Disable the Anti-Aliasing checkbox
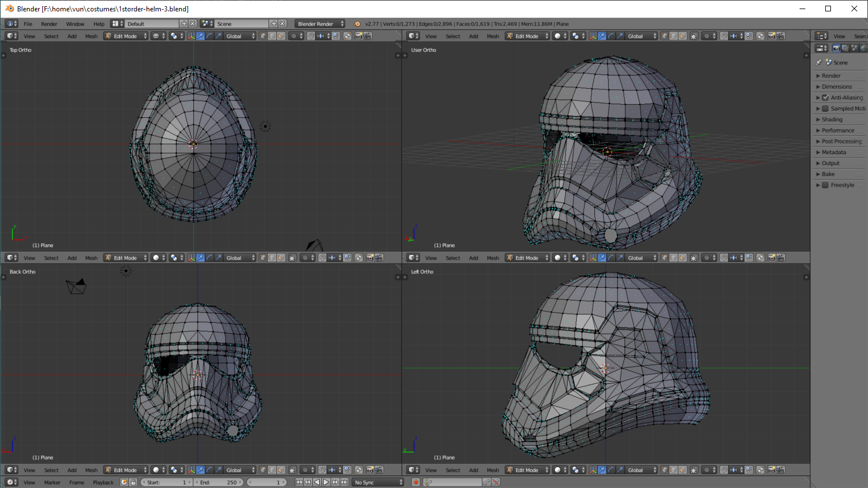 (825, 98)
